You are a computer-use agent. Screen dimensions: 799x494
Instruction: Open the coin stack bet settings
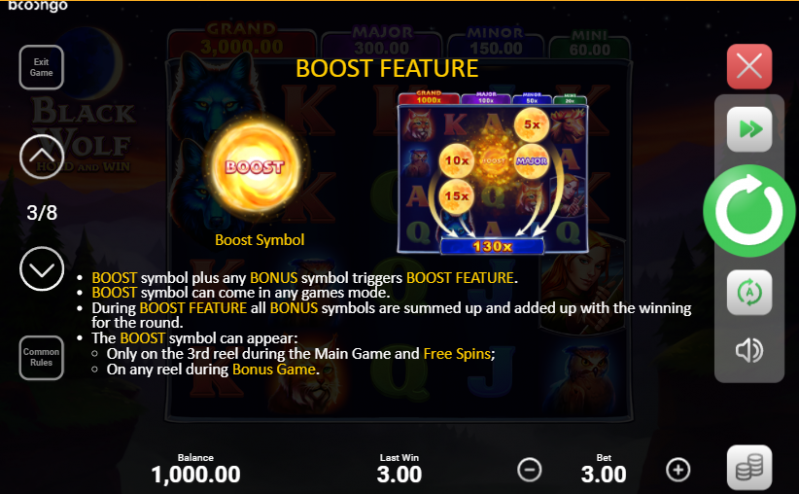pyautogui.click(x=749, y=467)
